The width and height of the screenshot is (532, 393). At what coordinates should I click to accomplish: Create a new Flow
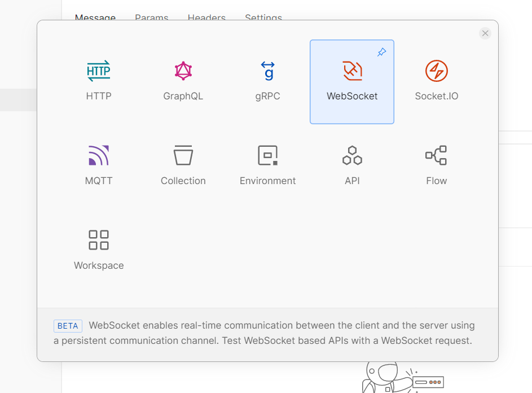(x=436, y=167)
